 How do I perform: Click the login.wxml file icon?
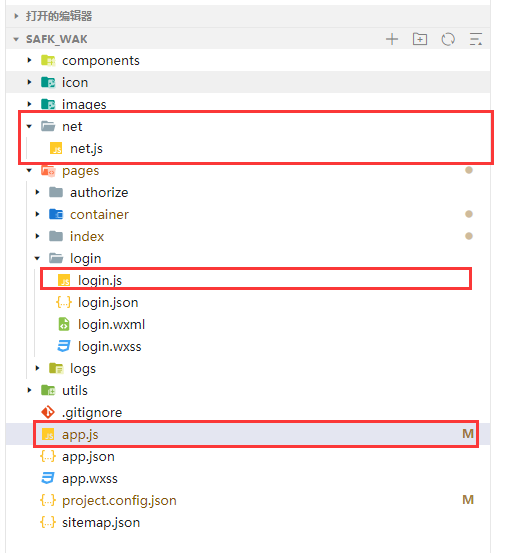pos(64,324)
